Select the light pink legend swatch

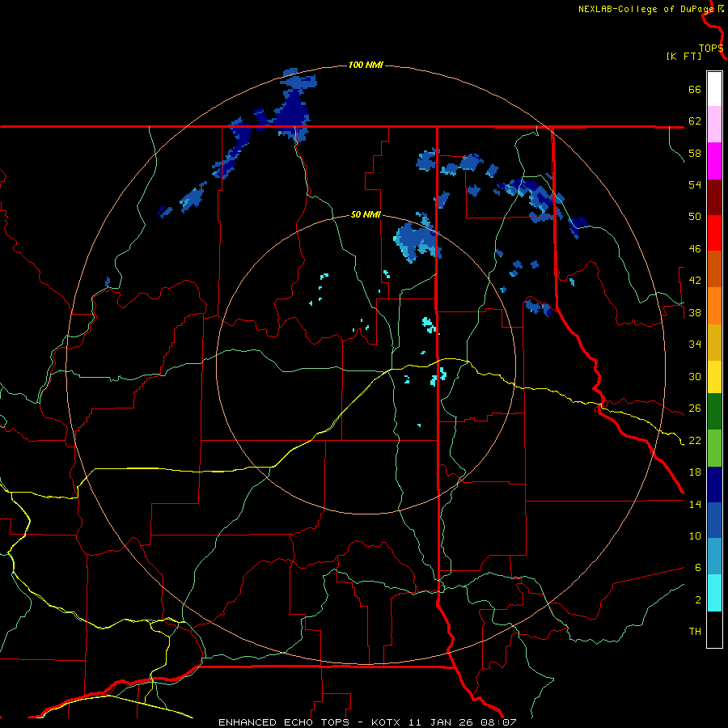click(x=714, y=124)
